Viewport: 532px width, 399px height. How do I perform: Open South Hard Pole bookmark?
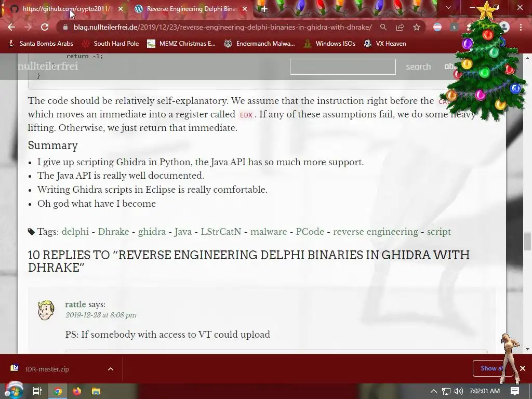pos(111,44)
